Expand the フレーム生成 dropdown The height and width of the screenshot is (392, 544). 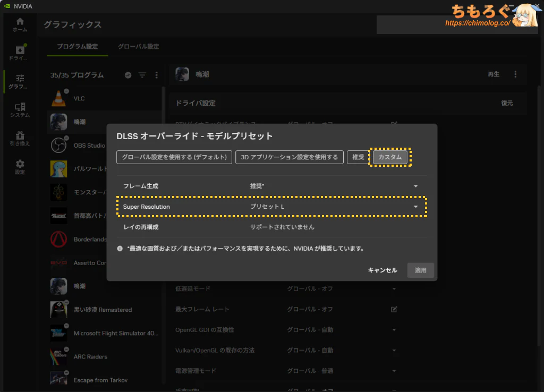click(x=415, y=186)
